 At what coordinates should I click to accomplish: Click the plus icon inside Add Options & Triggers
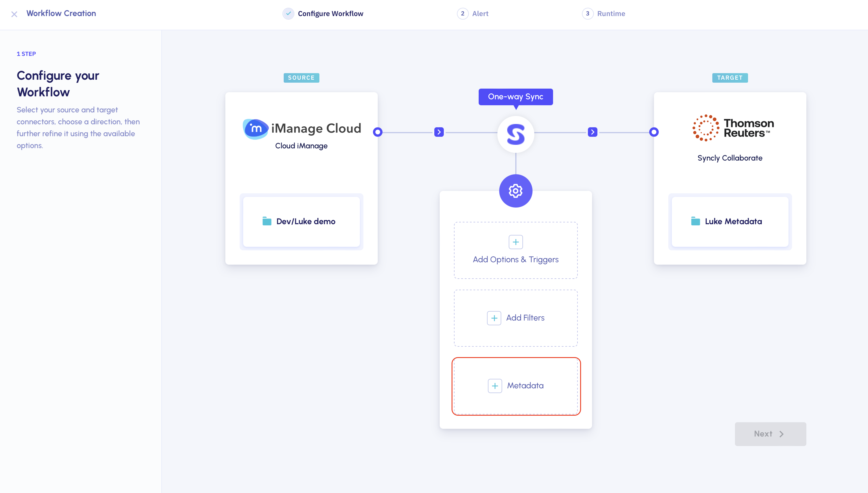515,242
